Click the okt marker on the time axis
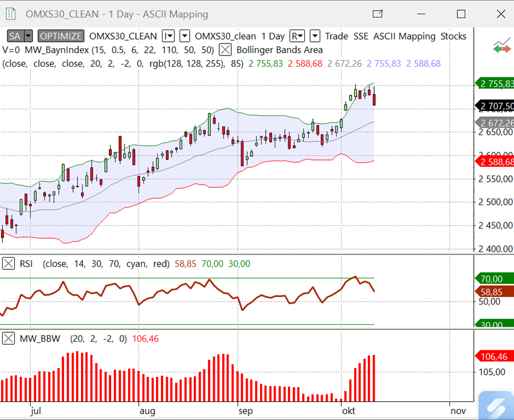Screen dimensions: 514x420 coord(348,411)
